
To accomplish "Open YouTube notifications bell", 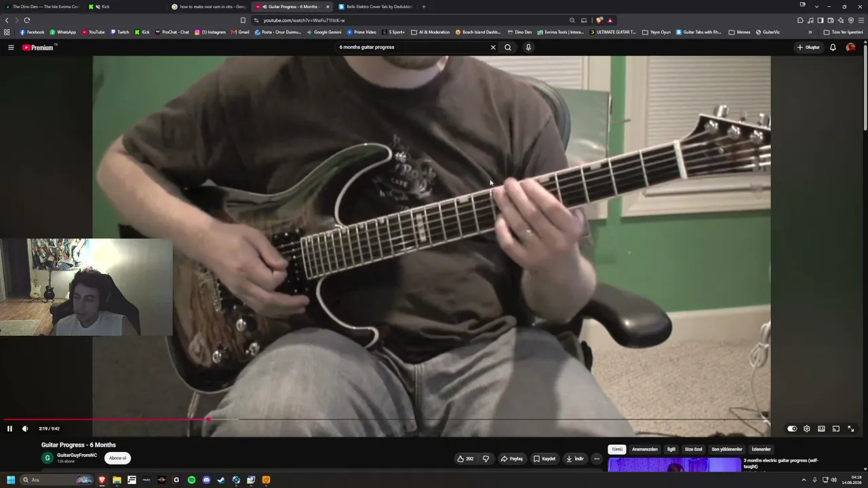I will pyautogui.click(x=833, y=47).
